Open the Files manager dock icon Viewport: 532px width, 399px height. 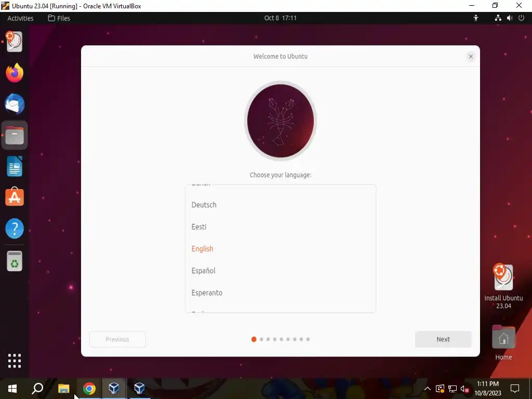point(14,135)
